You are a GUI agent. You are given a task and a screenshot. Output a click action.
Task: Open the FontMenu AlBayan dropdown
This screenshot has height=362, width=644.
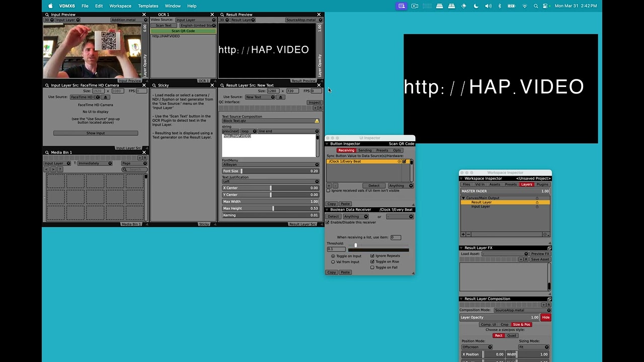point(270,164)
